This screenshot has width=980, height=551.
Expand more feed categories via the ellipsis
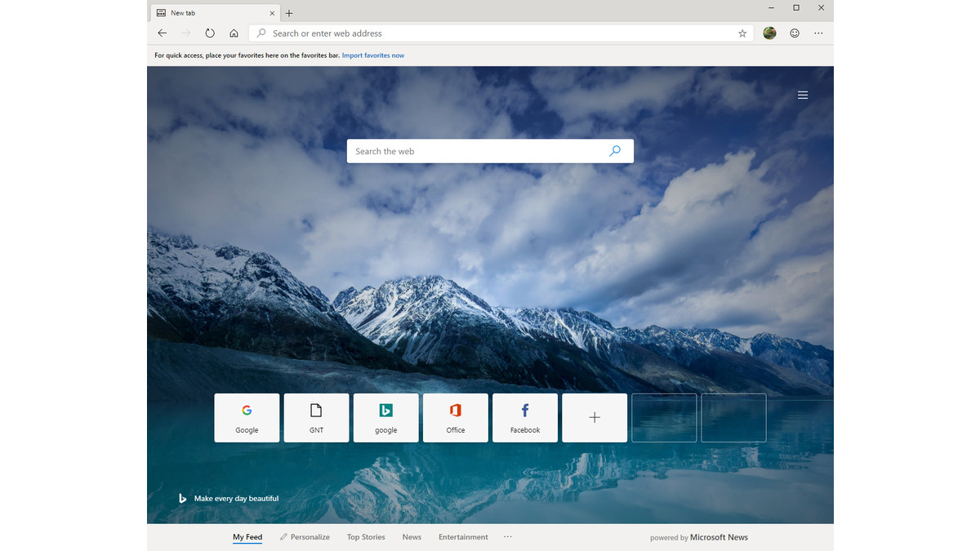point(508,536)
